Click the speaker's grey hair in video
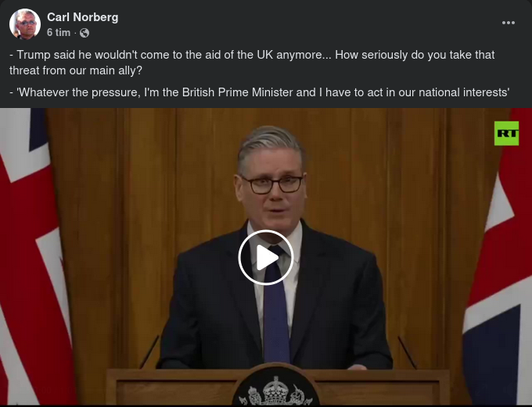Viewport: 532px width, 407px height. (271, 146)
